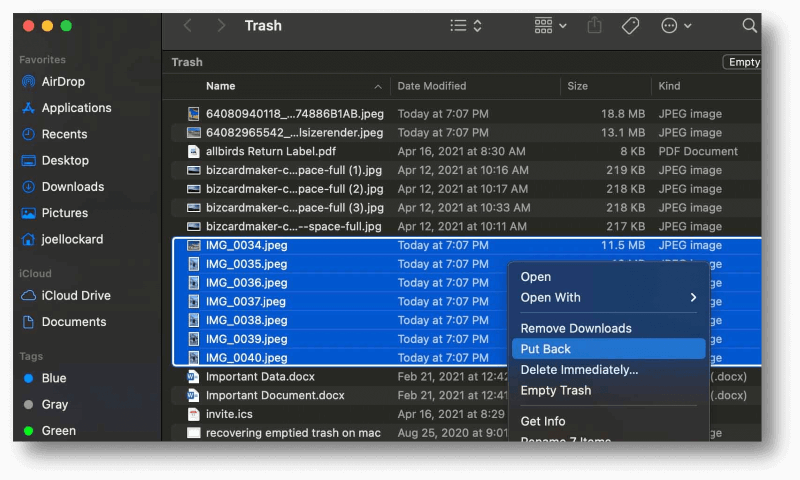
Task: Select bizcardmaker-c...--space-full.jpg
Action: tap(293, 226)
